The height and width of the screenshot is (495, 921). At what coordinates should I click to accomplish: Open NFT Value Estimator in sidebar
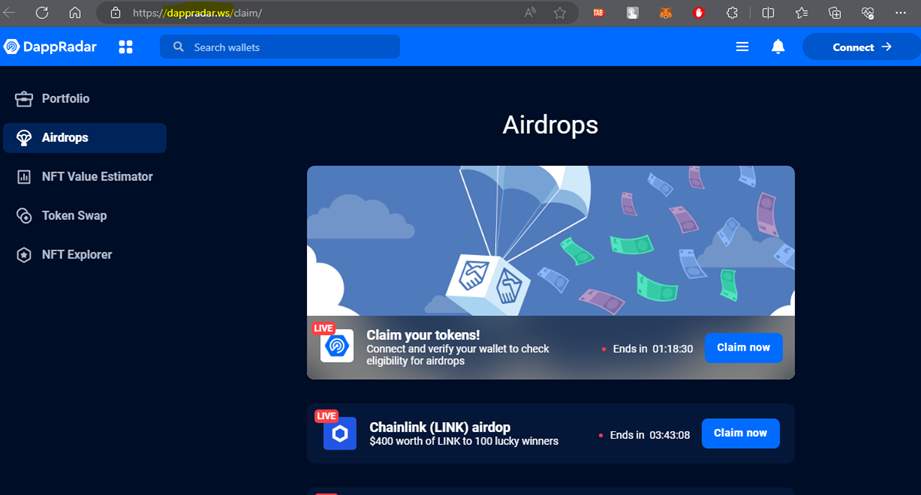96,177
